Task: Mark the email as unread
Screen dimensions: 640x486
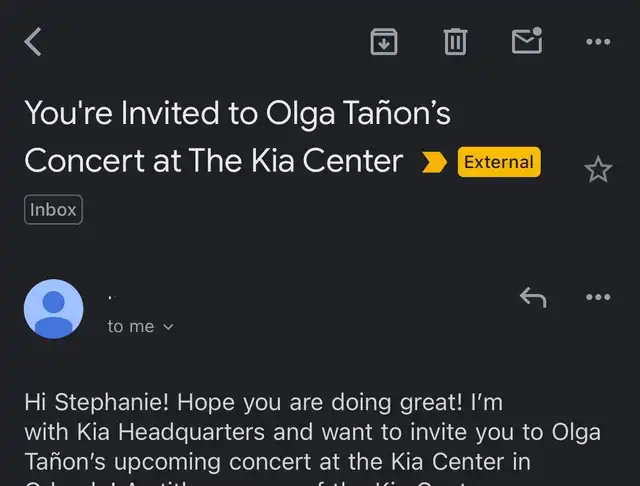Action: [527, 40]
